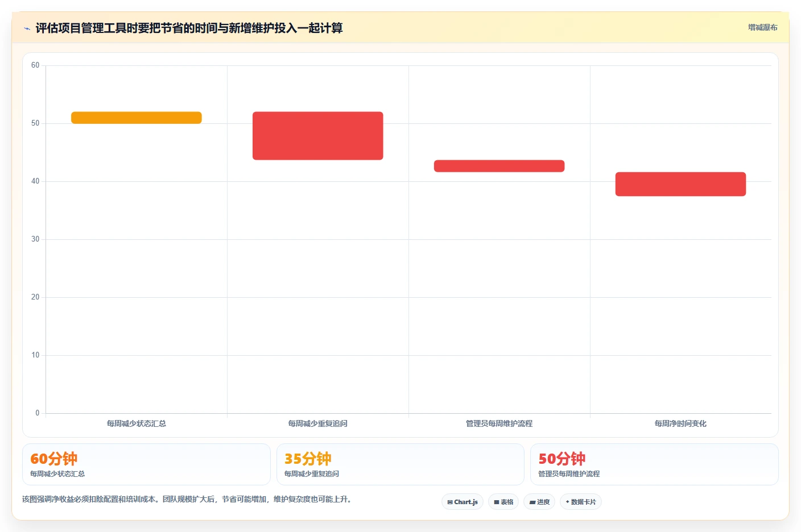
Task: Click the 每周减少重复追问 axis label
Action: point(318,423)
